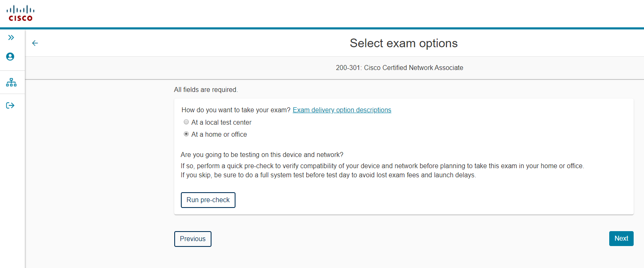Viewport: 644px width, 268px height.
Task: Click the Cisco logo
Action: tap(21, 13)
